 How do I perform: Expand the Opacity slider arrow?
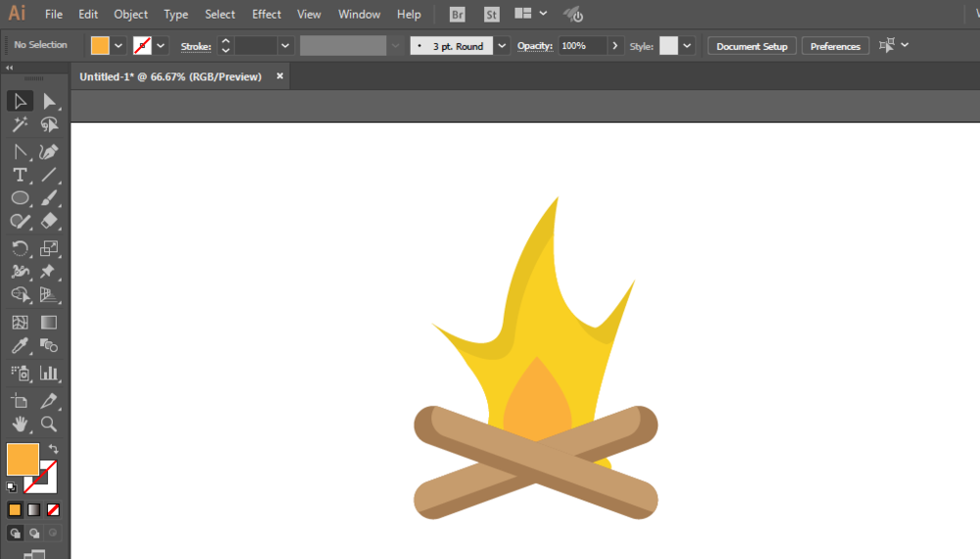coord(615,46)
